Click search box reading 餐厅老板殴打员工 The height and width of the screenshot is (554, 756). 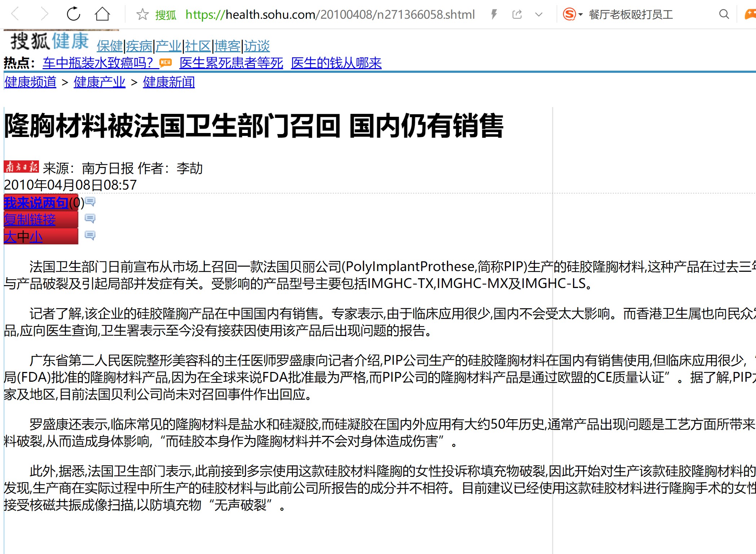[x=631, y=14]
